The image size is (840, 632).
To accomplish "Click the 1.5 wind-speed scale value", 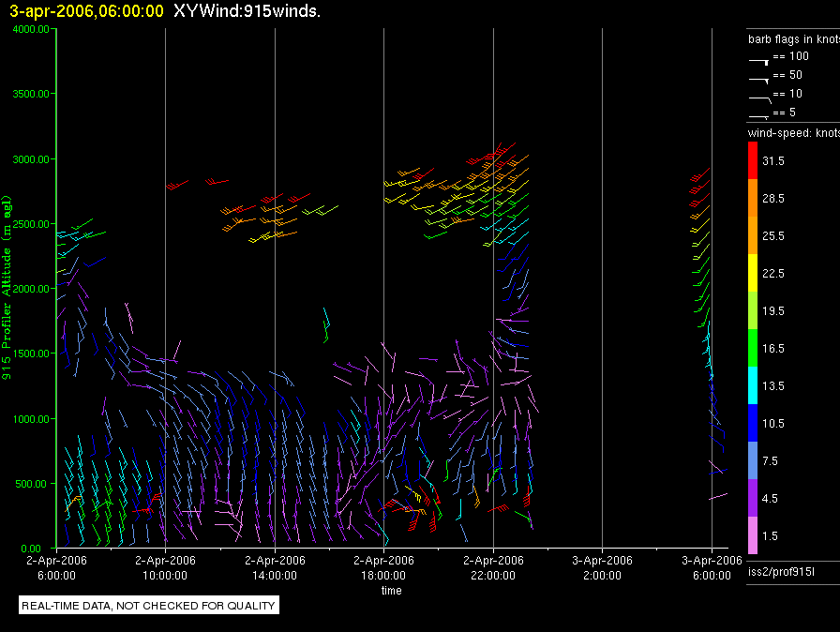I will (x=770, y=536).
